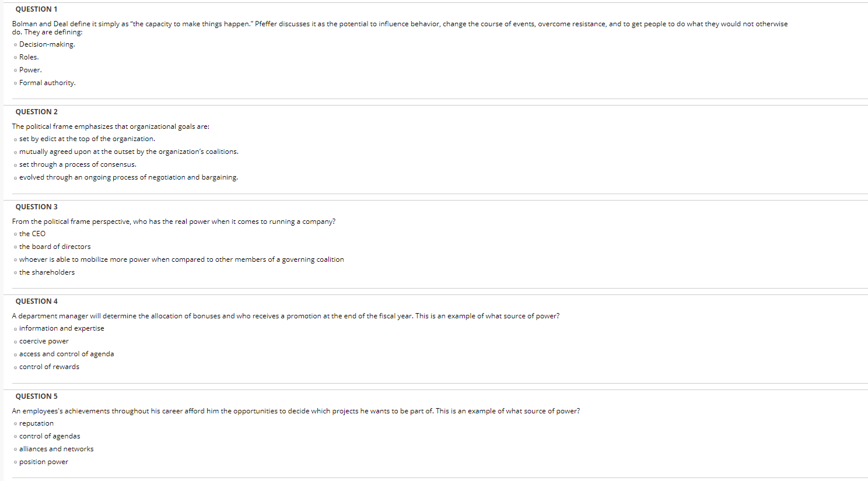Select "the board of directors" option

coord(15,247)
